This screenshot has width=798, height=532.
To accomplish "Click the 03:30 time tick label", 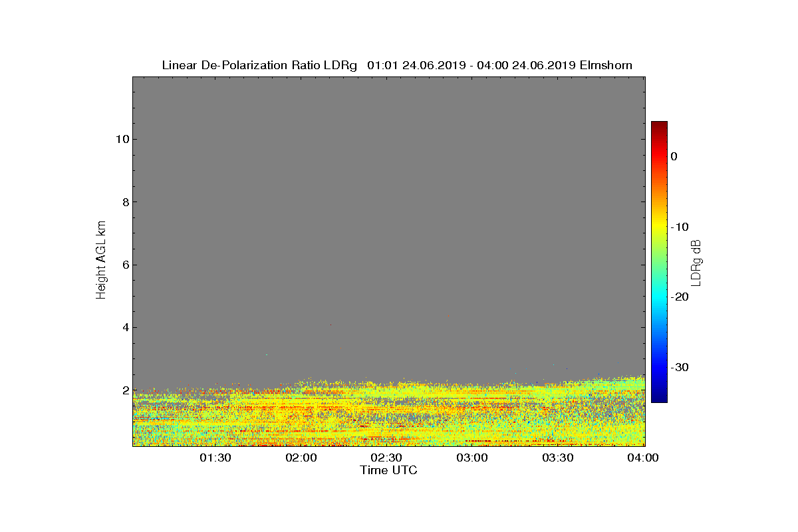I will (558, 458).
